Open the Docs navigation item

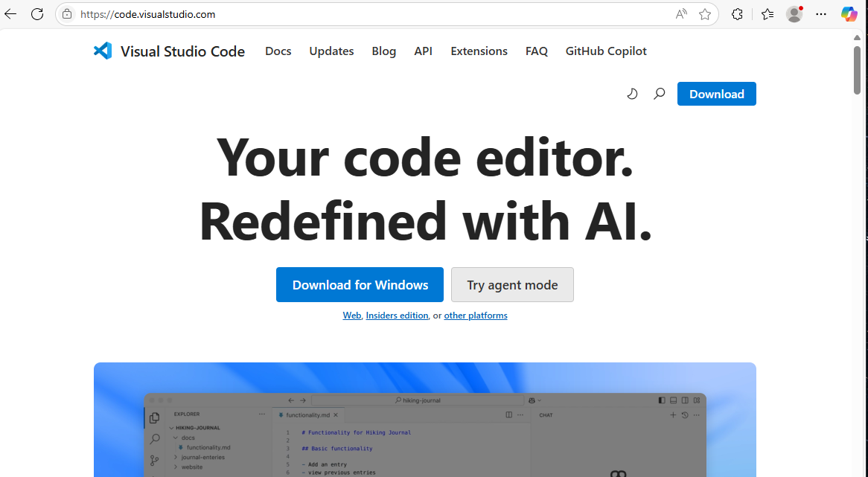tap(278, 51)
